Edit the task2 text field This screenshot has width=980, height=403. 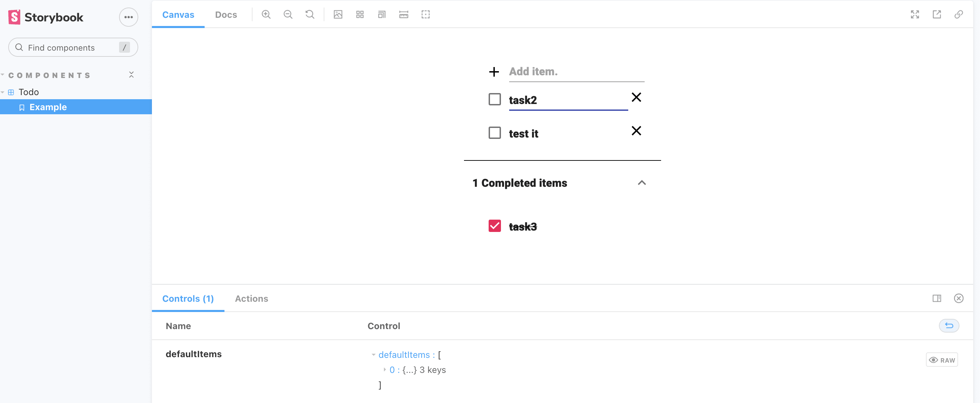pos(568,100)
